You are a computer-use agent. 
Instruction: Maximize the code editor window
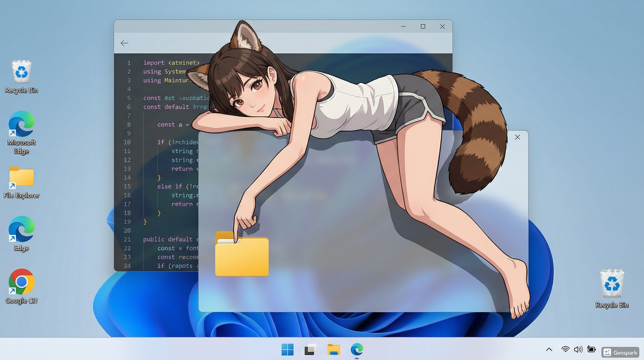[x=423, y=26]
